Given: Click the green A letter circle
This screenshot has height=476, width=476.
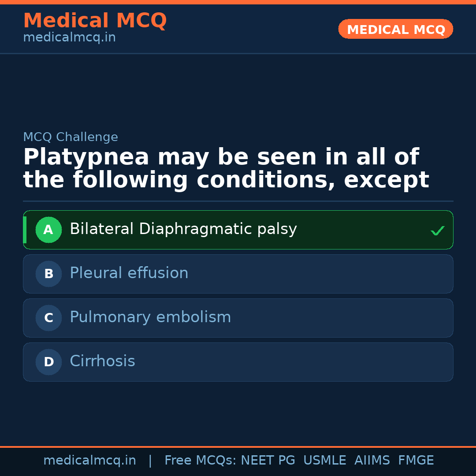Looking at the screenshot, I should 48,230.
